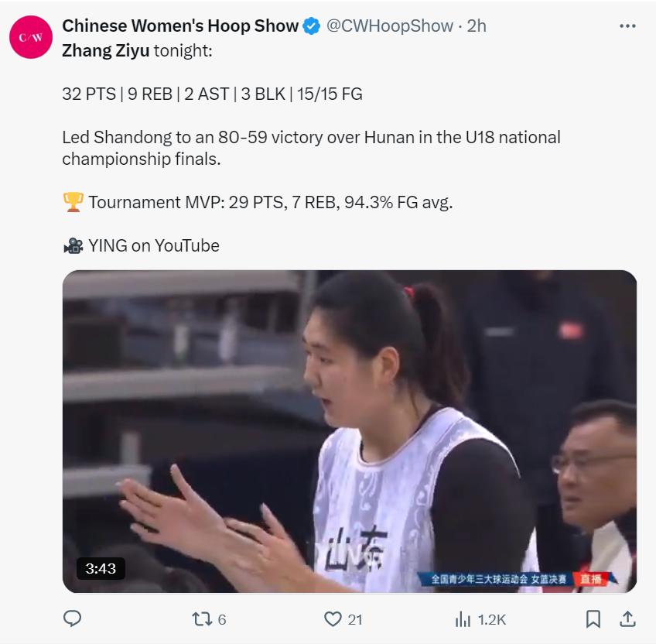The height and width of the screenshot is (644, 656).
Task: Click the retweet count number 6
Action: click(x=222, y=620)
